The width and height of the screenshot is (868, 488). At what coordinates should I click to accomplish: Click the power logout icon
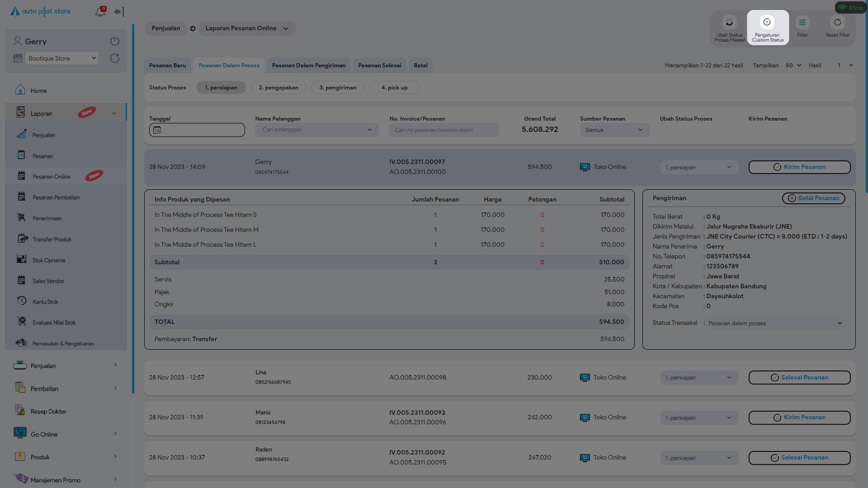coord(115,41)
